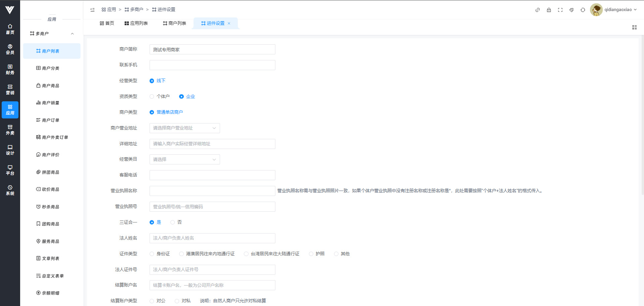This screenshot has height=306, width=644.
Task: Choose 身份证 as certificate type
Action: 152,254
